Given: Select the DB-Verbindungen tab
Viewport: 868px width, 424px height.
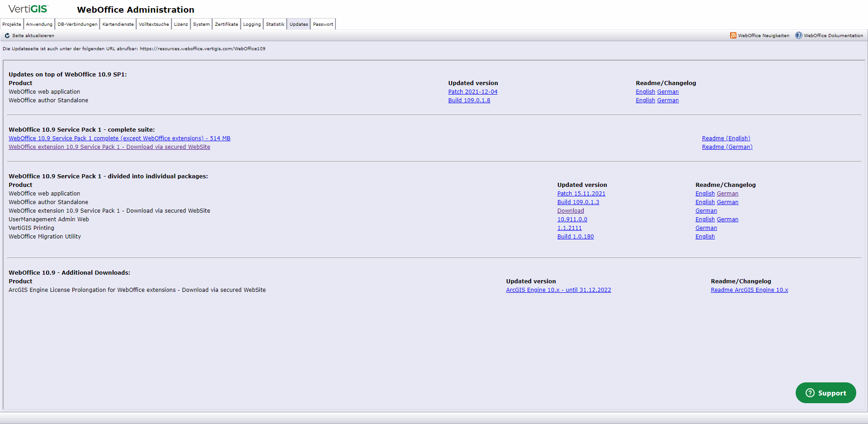Looking at the screenshot, I should pyautogui.click(x=77, y=24).
